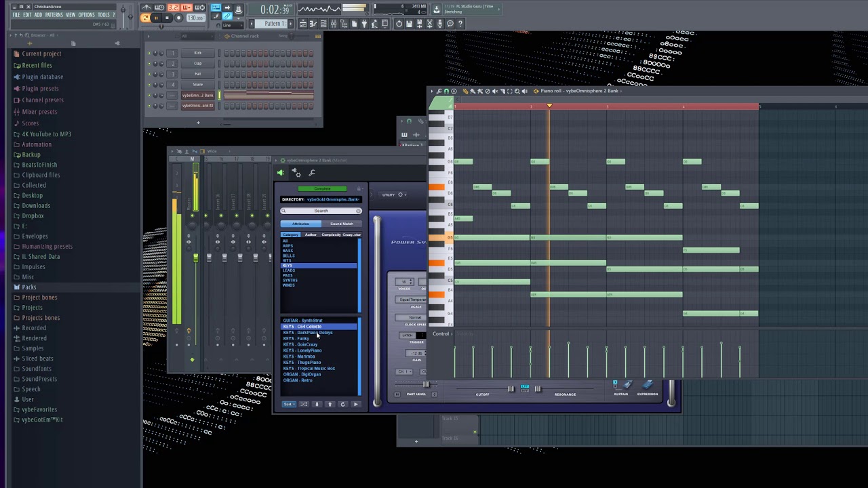Click the green Complete progress button
The image size is (868, 488).
(x=323, y=188)
